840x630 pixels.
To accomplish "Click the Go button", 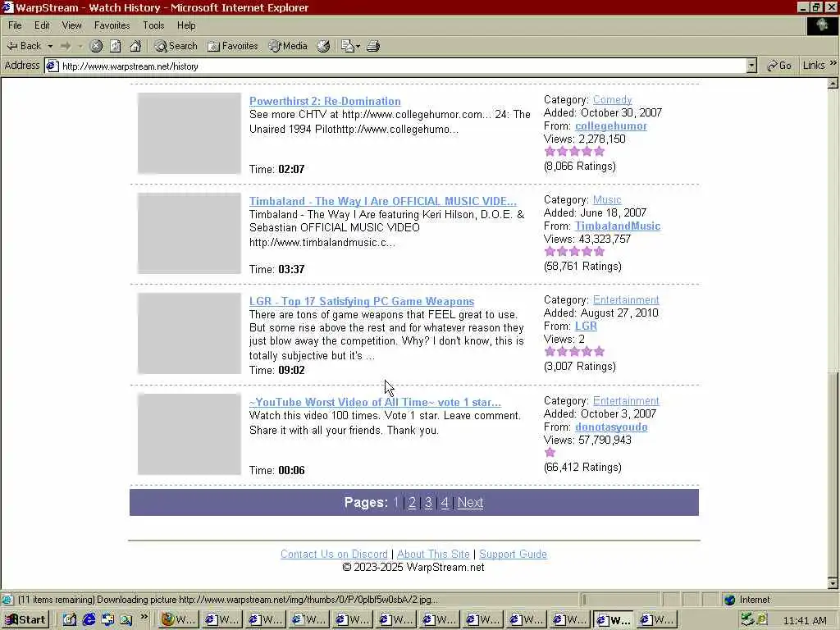I will click(779, 66).
